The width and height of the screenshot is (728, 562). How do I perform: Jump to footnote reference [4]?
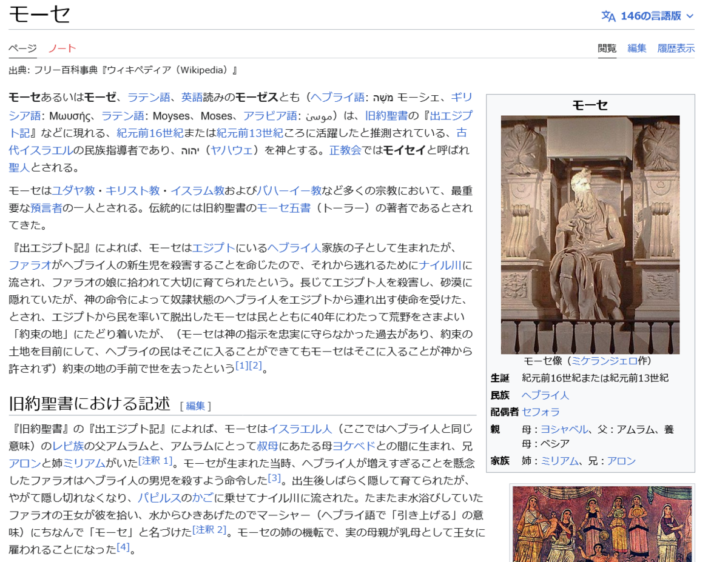[123, 547]
